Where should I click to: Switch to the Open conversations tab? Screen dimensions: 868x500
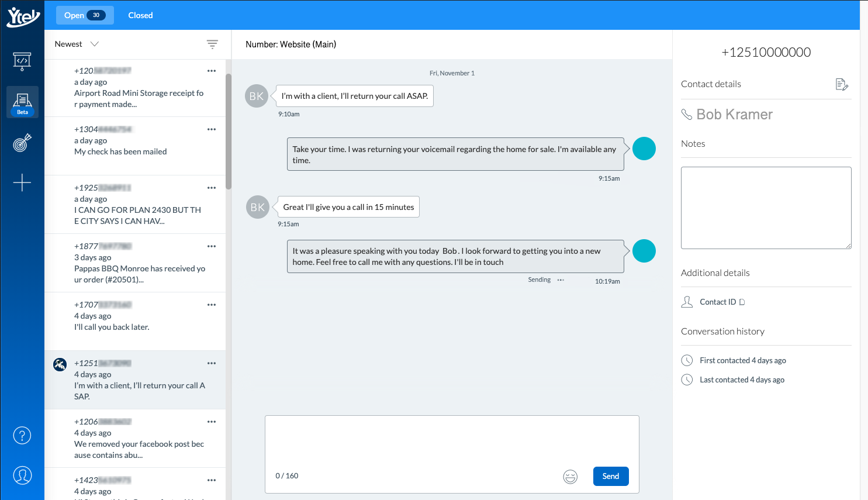84,15
